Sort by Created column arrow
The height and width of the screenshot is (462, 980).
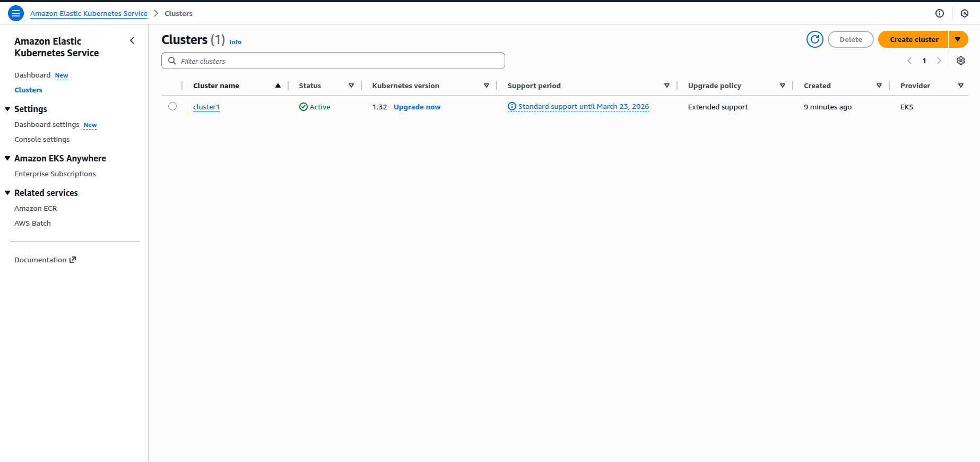tap(879, 85)
